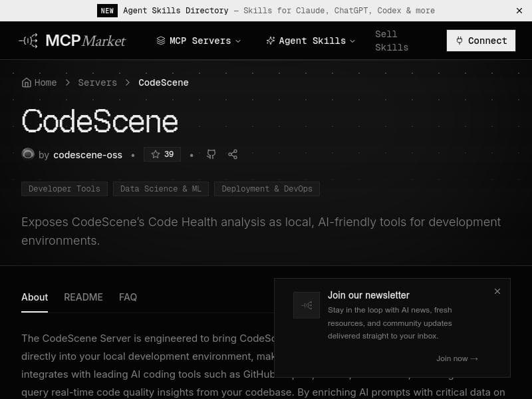
Task: Expand the Agent Skills dropdown
Action: pos(352,41)
